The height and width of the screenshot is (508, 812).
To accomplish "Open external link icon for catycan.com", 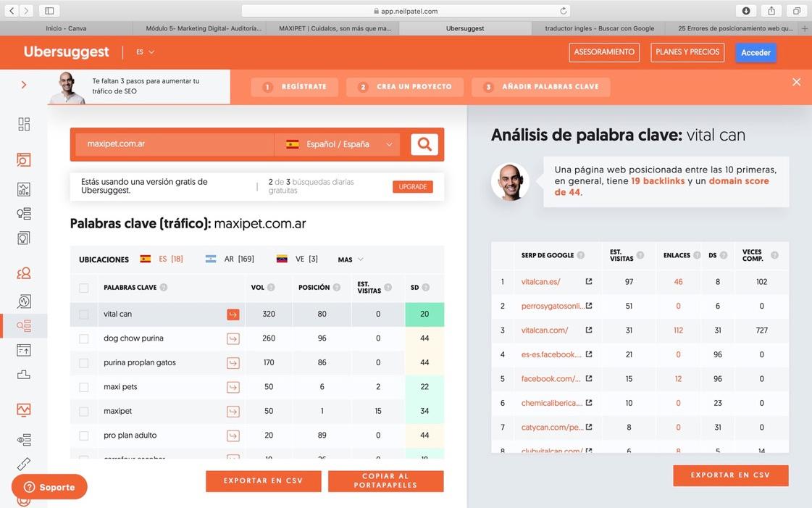I will click(x=589, y=428).
